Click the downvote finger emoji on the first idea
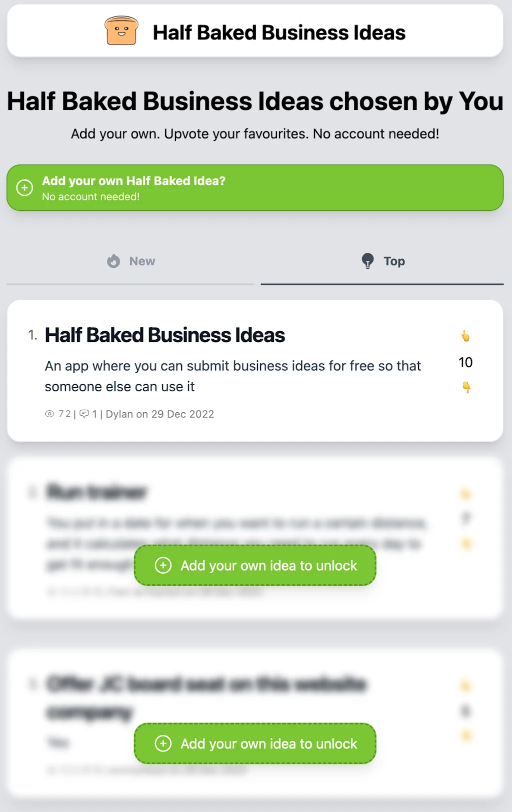 [x=465, y=386]
